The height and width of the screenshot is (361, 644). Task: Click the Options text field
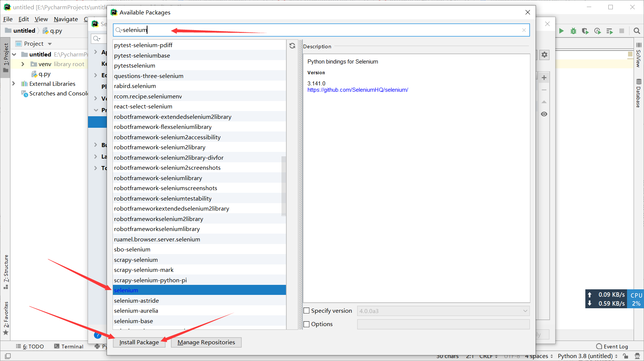click(x=443, y=324)
